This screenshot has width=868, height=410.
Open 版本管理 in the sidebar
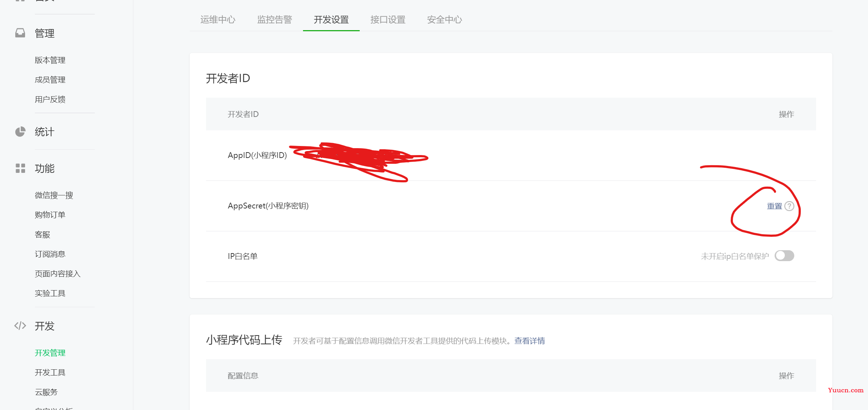coord(50,60)
